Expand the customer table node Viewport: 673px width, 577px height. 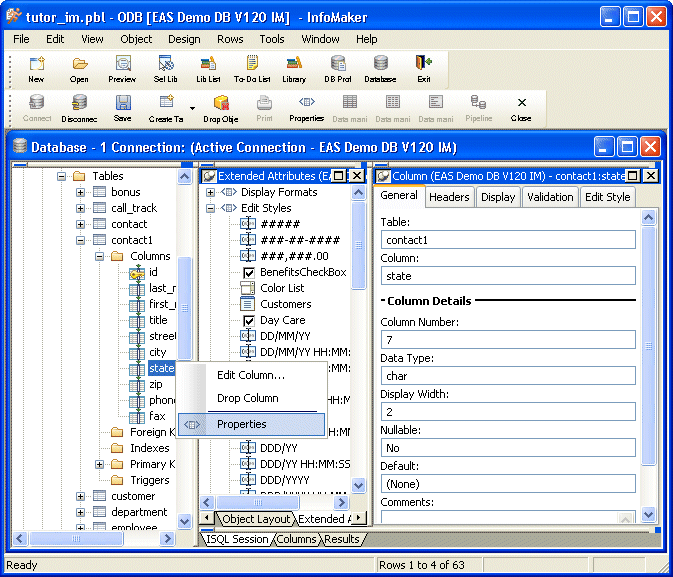click(x=80, y=496)
